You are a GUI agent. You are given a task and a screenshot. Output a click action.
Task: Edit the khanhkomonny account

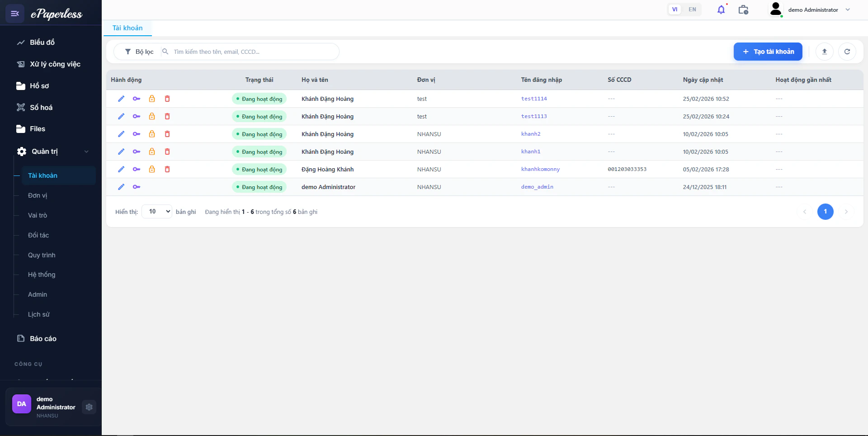point(121,169)
